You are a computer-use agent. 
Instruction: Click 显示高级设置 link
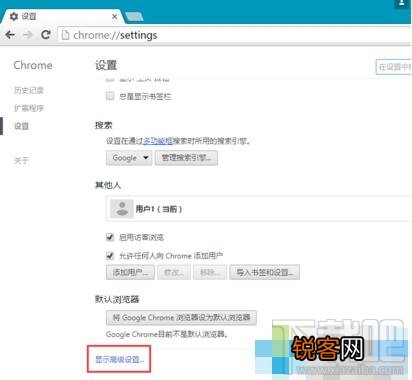click(119, 359)
